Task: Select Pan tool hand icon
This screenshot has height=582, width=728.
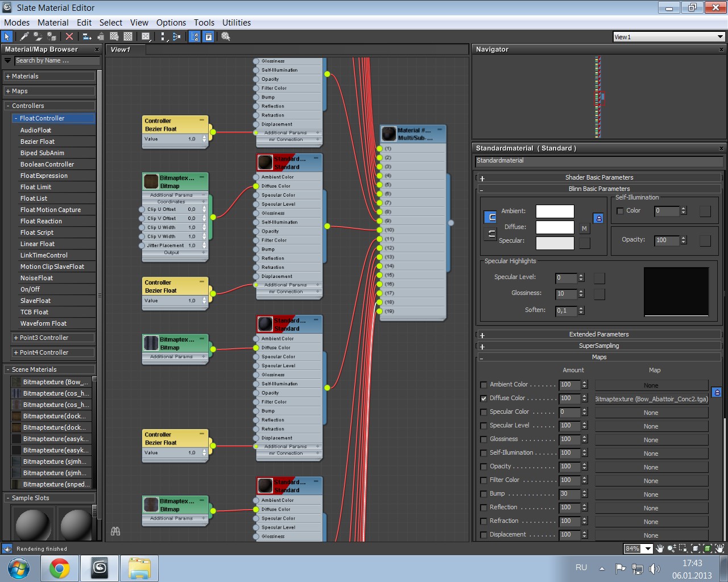Action: pos(660,548)
